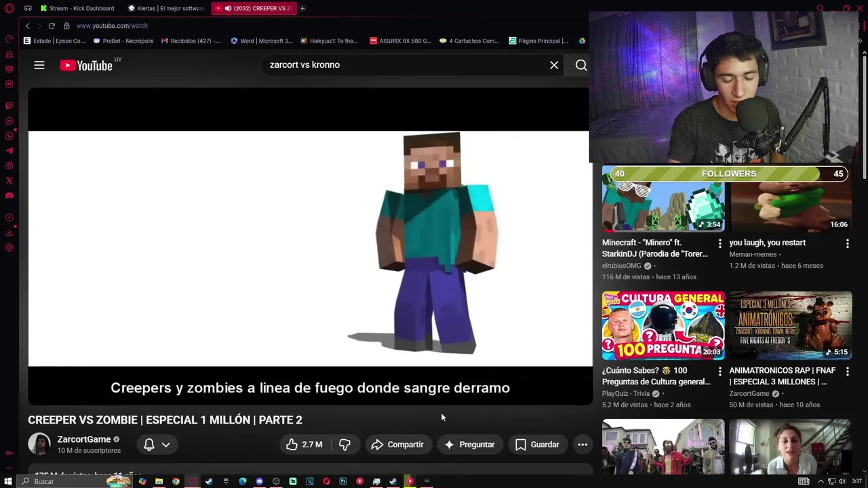
Task: Open options menu for '¿Cuánto Sabes?' video
Action: pos(720,371)
